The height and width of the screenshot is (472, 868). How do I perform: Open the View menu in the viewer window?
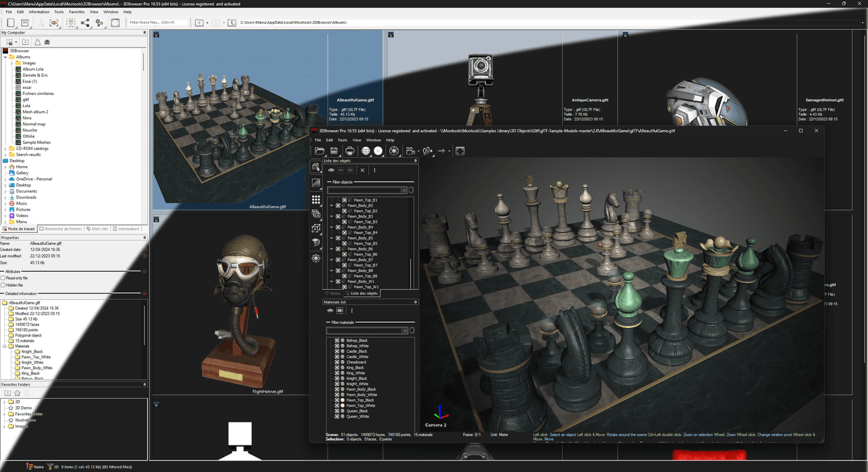tap(357, 140)
